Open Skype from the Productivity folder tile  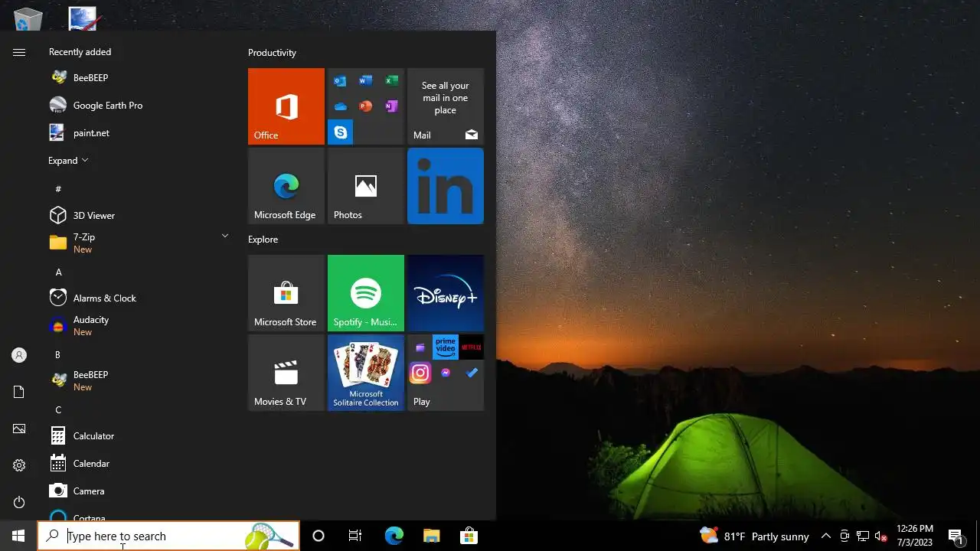[340, 132]
